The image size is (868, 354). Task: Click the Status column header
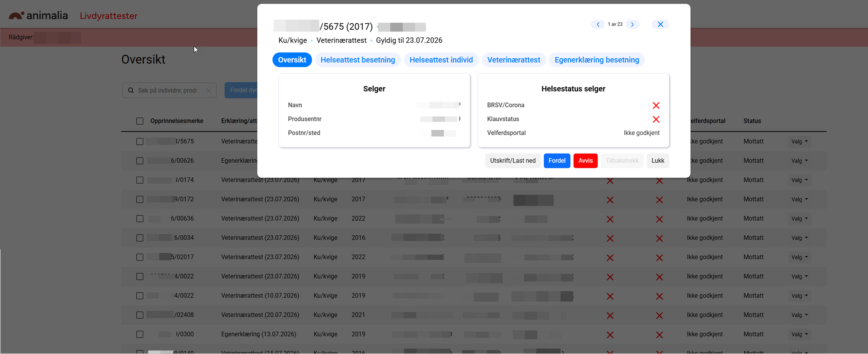click(x=752, y=121)
